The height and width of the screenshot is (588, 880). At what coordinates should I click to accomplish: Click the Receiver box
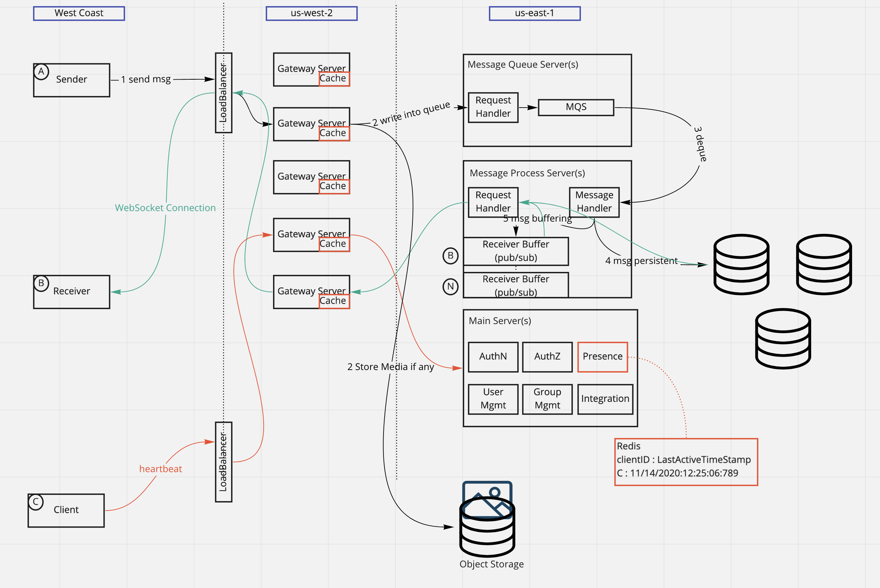click(72, 292)
